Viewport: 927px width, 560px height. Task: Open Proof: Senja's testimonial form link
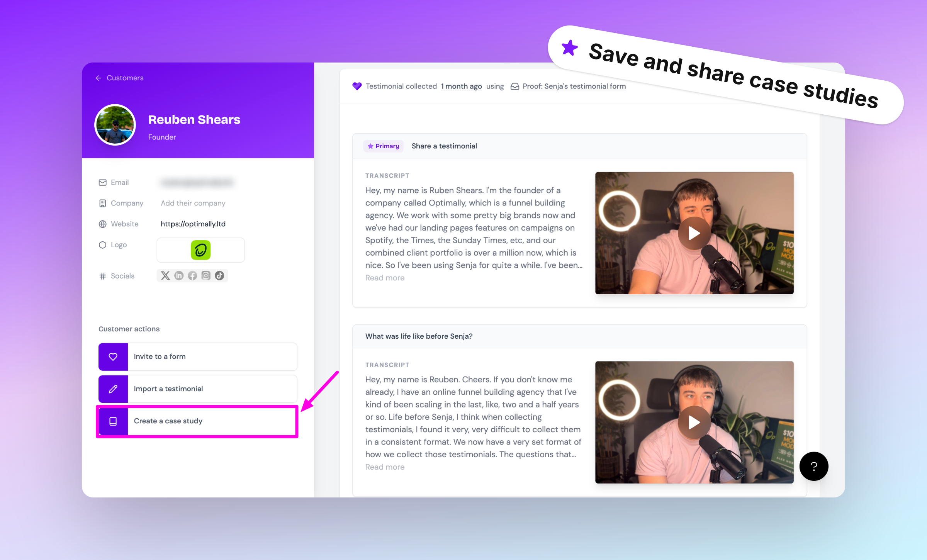pos(574,87)
